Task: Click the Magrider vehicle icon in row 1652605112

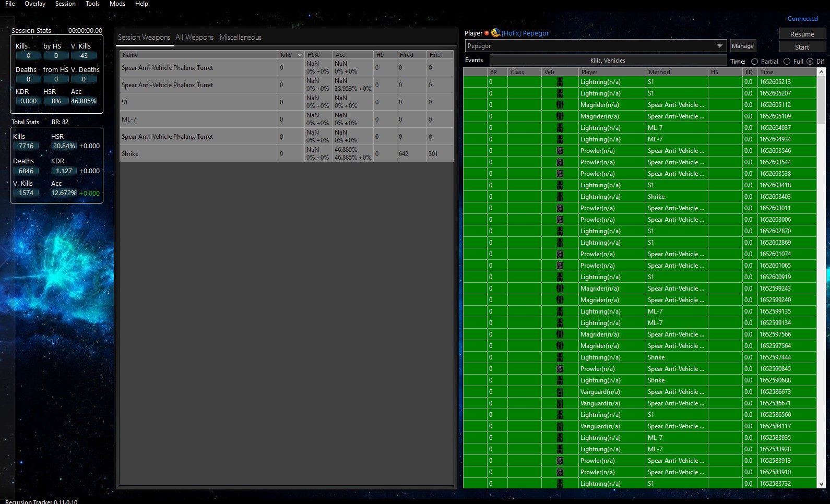Action: click(560, 105)
